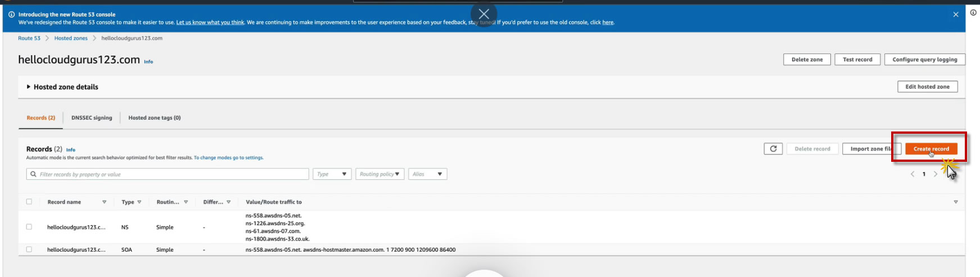Click the 'here' link for old console

608,22
